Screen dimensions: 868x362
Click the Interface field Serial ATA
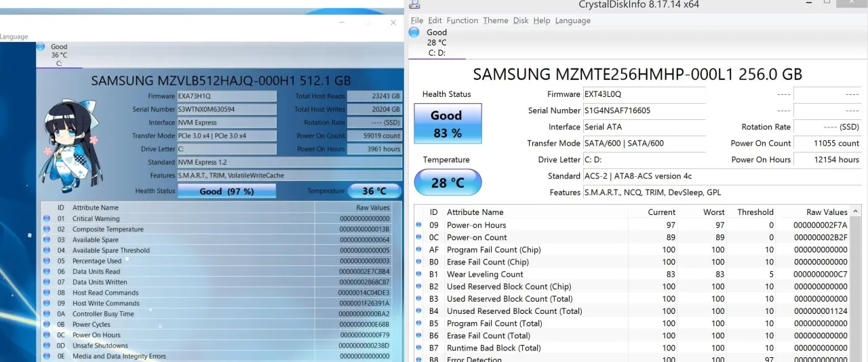click(644, 127)
